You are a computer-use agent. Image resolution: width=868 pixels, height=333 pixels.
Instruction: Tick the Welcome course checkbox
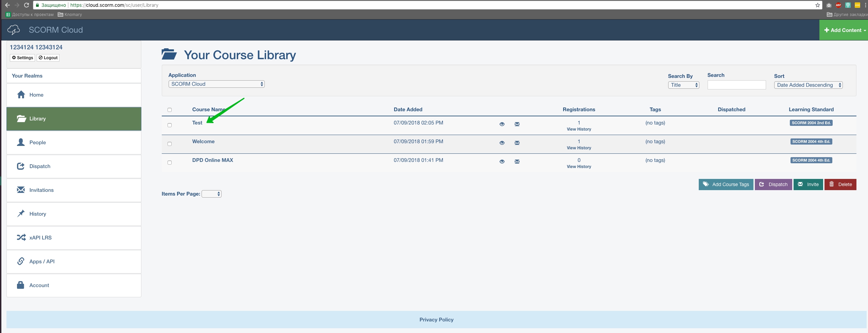[170, 144]
